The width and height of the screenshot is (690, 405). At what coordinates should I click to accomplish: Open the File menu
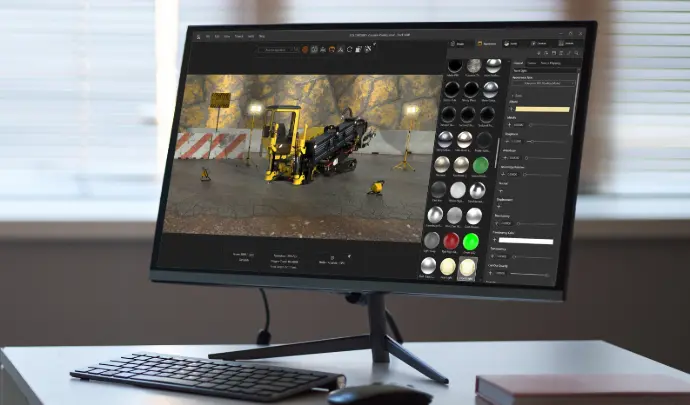pyautogui.click(x=208, y=37)
